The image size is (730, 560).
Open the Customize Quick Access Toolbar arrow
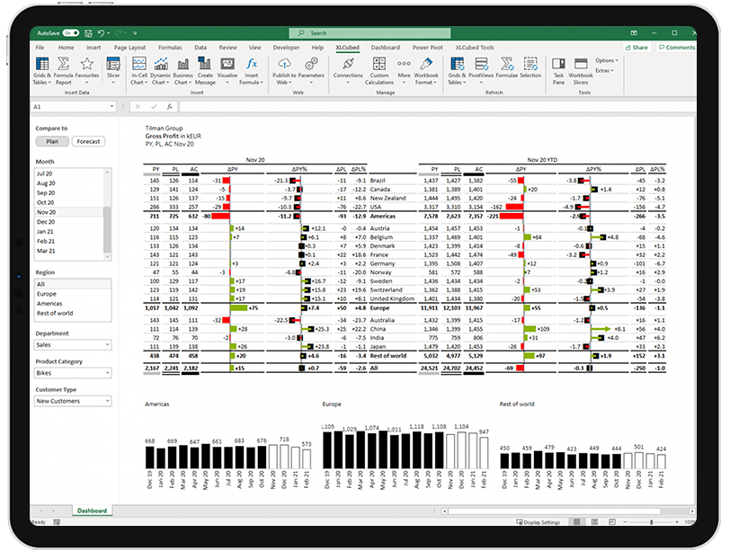coord(136,33)
